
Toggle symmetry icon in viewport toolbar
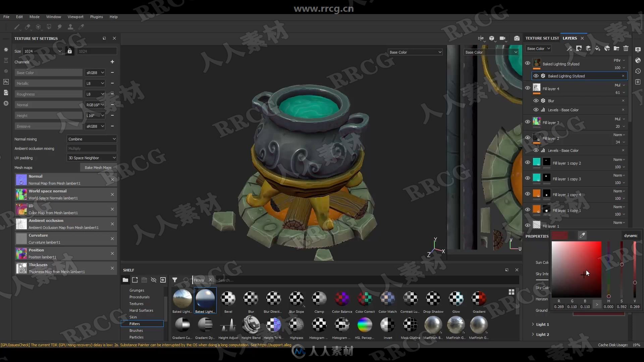pos(481,39)
